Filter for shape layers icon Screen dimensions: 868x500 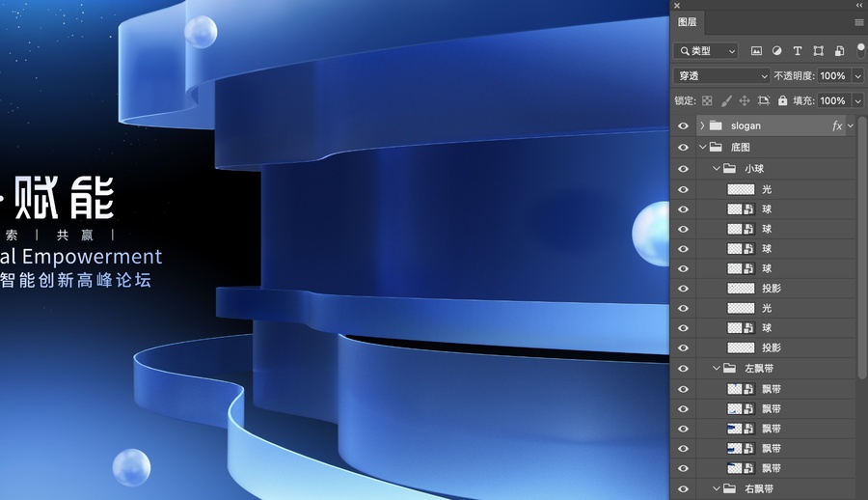click(818, 51)
